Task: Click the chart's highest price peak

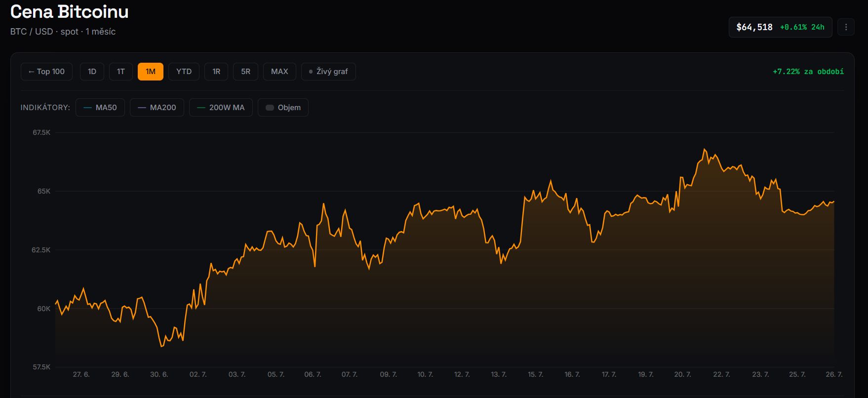Action: tap(705, 149)
